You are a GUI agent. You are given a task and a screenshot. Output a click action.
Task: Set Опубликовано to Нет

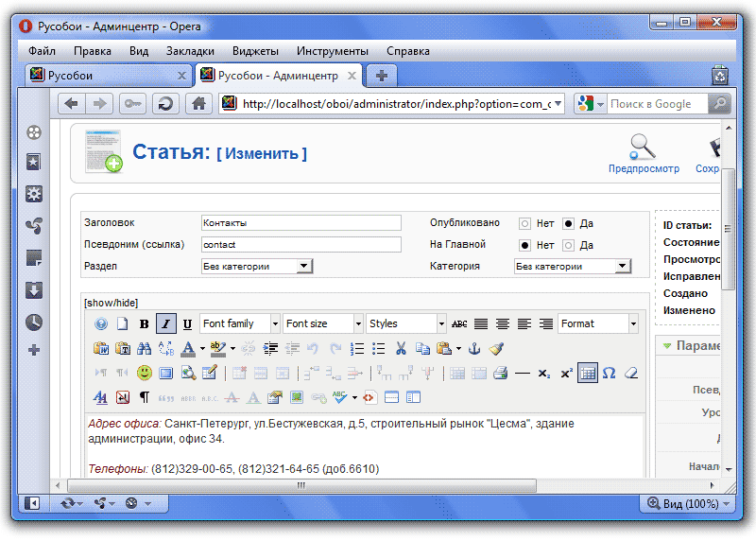[524, 224]
